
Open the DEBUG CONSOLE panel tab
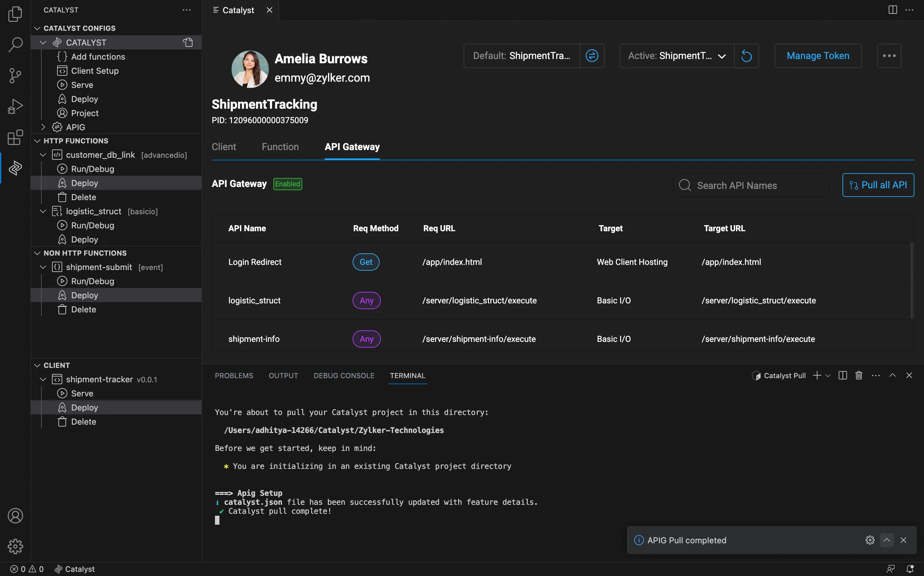pos(344,376)
